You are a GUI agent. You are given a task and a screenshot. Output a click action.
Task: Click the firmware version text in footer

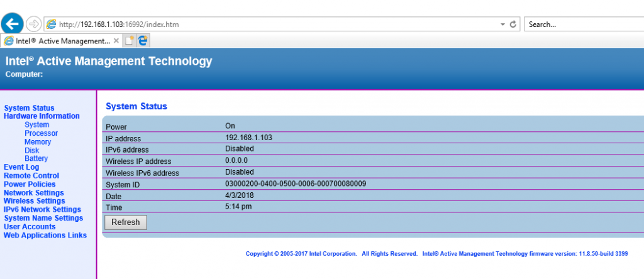(x=525, y=254)
